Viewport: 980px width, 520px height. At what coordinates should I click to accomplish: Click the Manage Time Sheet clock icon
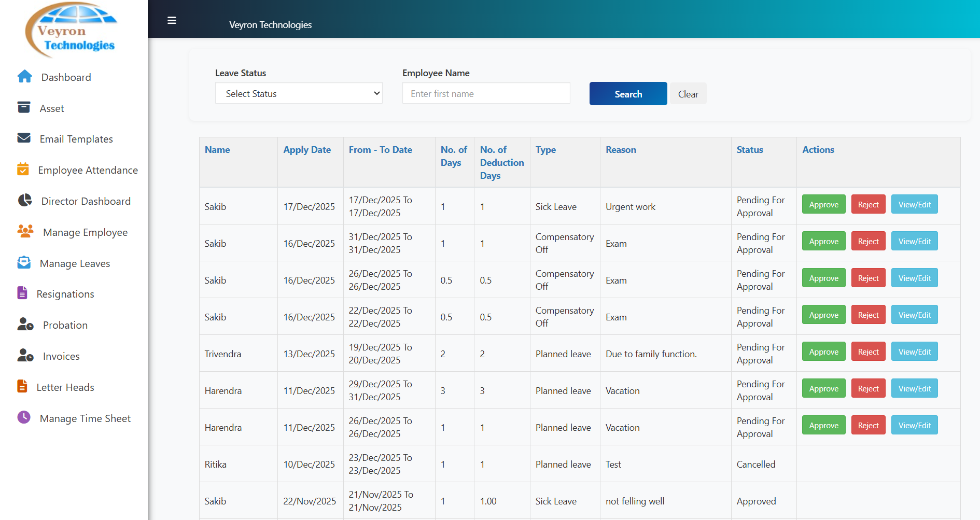tap(24, 417)
